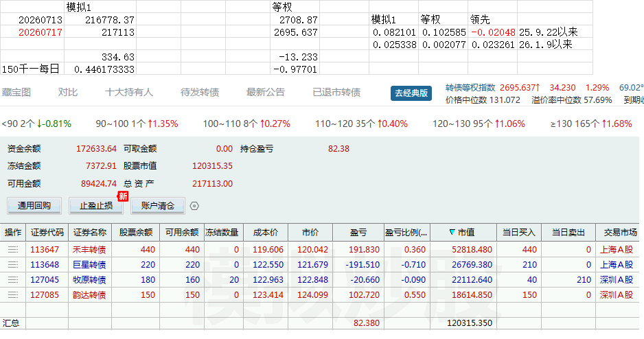Click 总资产 value 217113.00
644x339 pixels.
click(x=212, y=183)
